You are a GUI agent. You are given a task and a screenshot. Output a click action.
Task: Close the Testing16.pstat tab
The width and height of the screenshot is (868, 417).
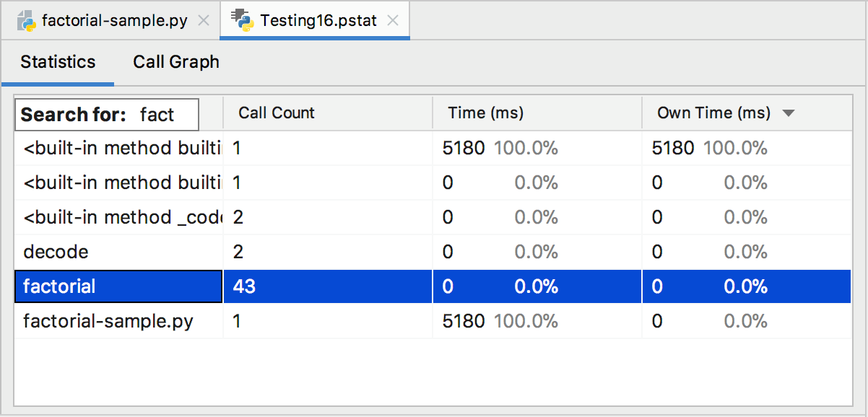click(x=393, y=20)
